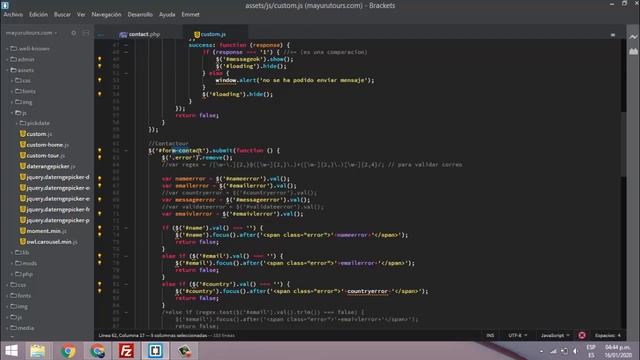
Task: Open the Ver menu
Action: click(81, 14)
